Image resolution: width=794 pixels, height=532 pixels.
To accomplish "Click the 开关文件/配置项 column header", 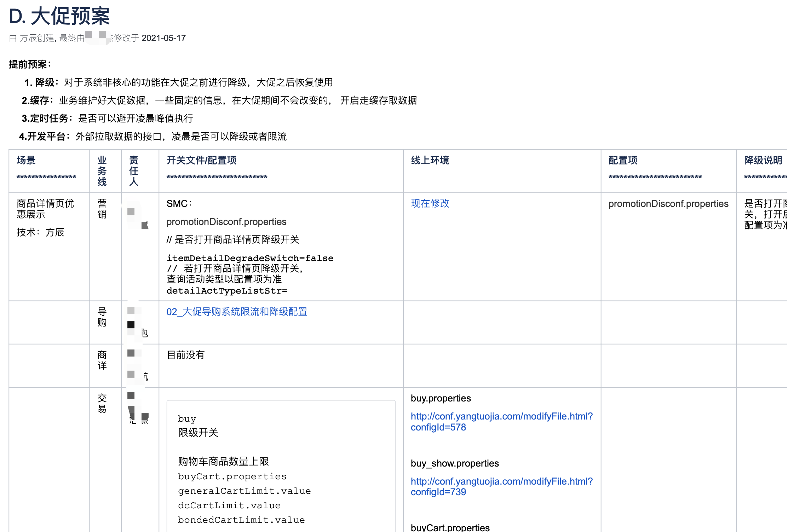I will (x=201, y=160).
